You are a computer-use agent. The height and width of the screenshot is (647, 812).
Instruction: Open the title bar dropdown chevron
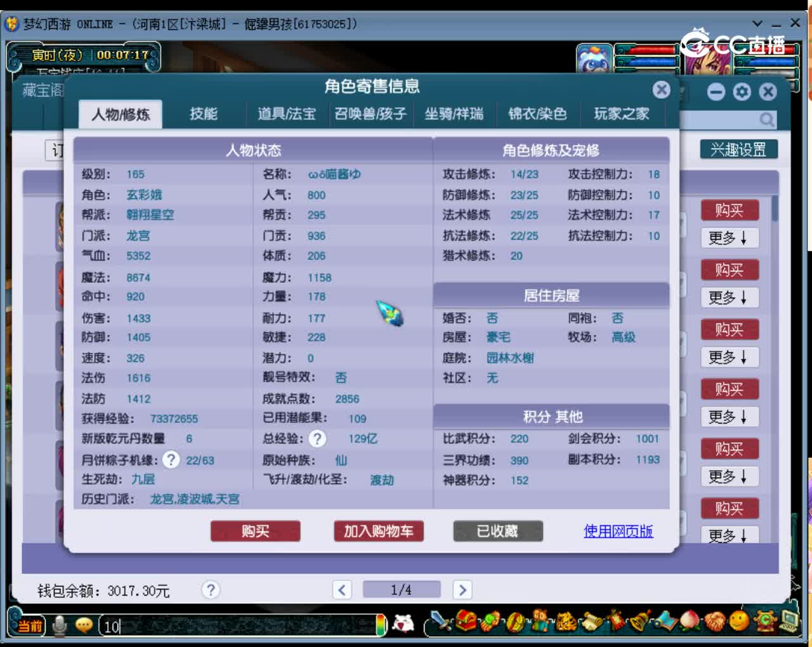757,23
